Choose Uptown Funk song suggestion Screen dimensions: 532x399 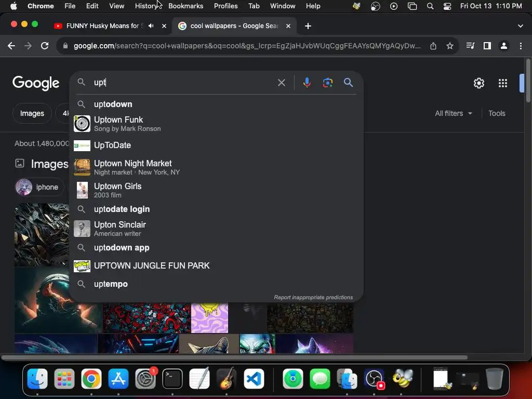216,124
